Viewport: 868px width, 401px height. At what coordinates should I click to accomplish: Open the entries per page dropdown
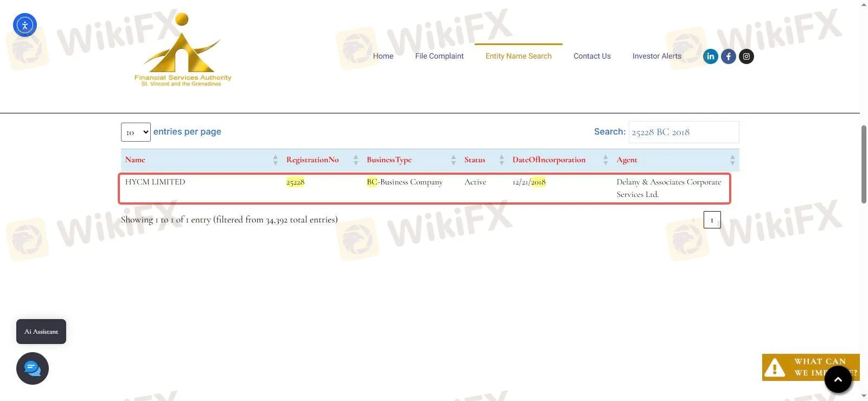(136, 132)
